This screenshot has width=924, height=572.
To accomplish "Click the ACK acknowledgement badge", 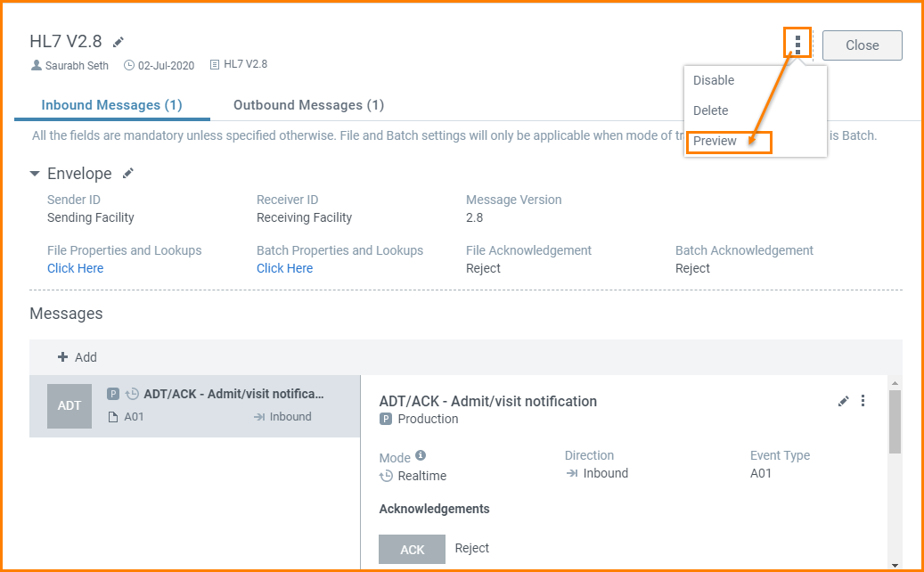I will [x=412, y=550].
